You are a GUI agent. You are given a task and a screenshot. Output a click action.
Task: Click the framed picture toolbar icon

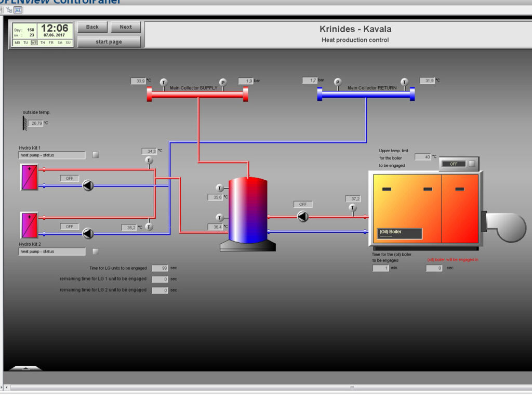(18, 10)
